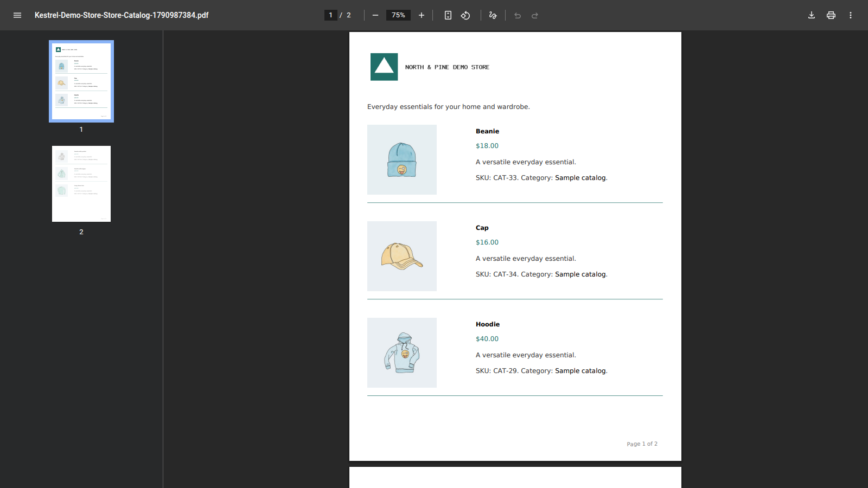The height and width of the screenshot is (488, 868).
Task: Click the Hoodie product image
Action: [x=402, y=352]
